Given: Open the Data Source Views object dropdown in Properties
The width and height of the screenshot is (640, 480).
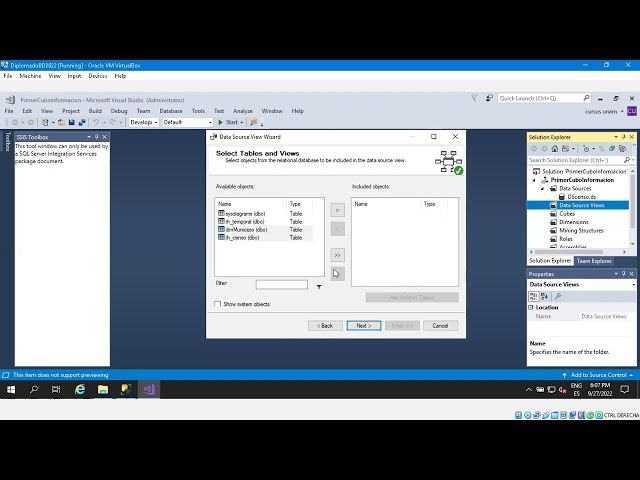Looking at the screenshot, I should [633, 284].
